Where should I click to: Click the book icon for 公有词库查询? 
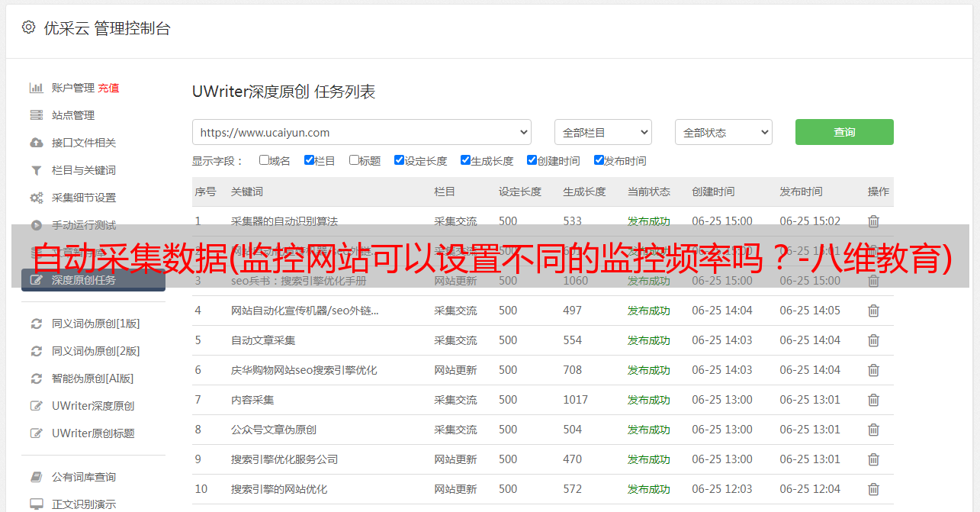click(36, 477)
